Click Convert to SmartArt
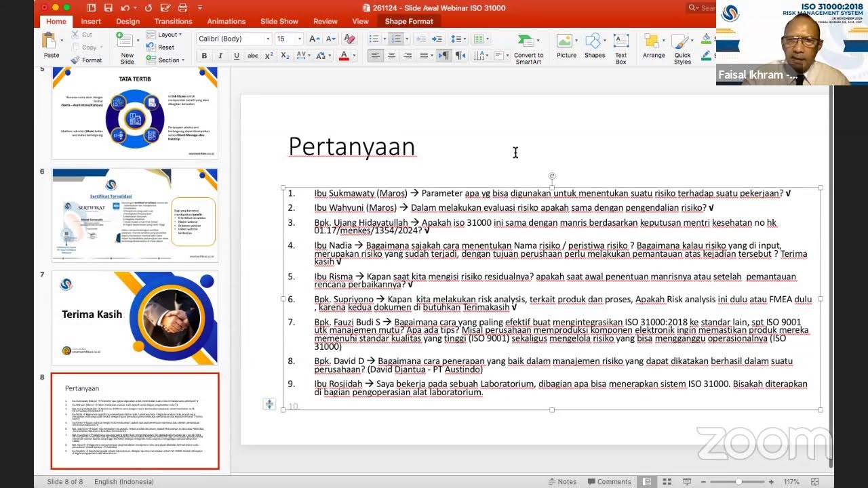The height and width of the screenshot is (488, 868). coord(528,49)
